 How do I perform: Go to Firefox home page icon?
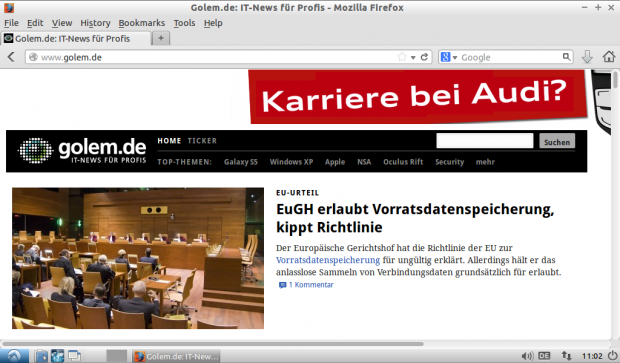tap(609, 57)
